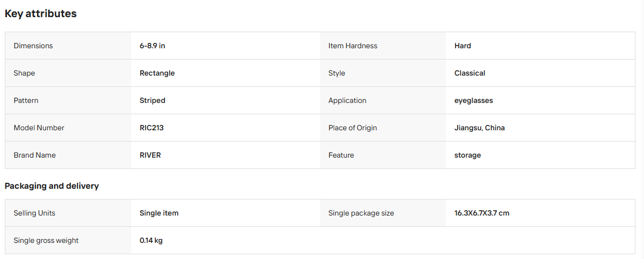Click the Dimensions value 6-8.9 in
The width and height of the screenshot is (644, 259).
tap(153, 46)
